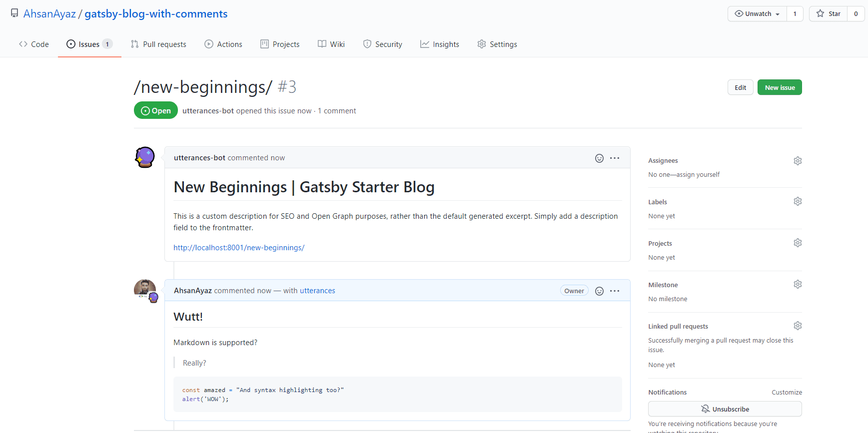Click AhsanAyaz name in second comment header
Image resolution: width=868 pixels, height=433 pixels.
pos(193,291)
